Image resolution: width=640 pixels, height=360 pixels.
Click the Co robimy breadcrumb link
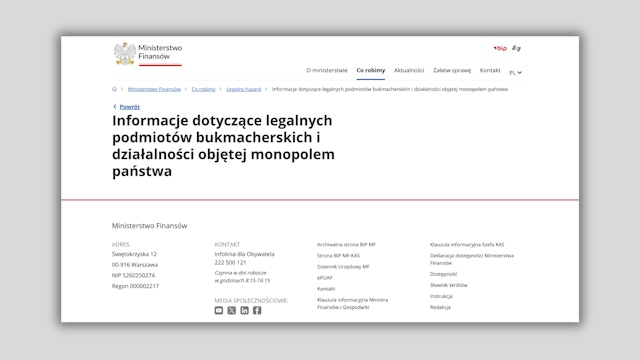tap(203, 89)
